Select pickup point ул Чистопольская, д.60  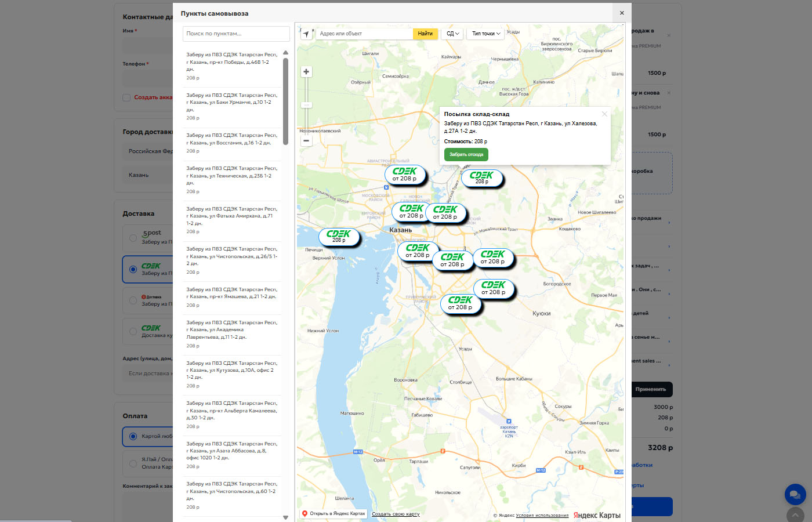pos(232,495)
